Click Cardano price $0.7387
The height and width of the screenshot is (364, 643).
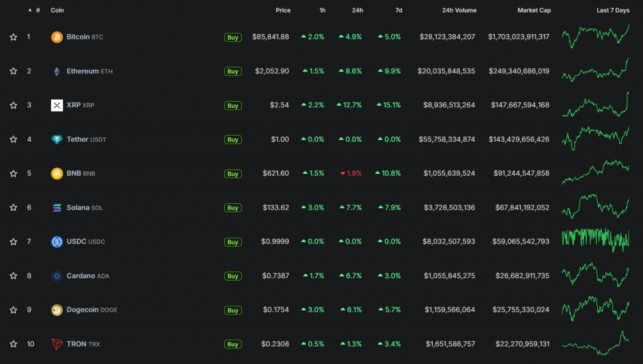pyautogui.click(x=276, y=276)
